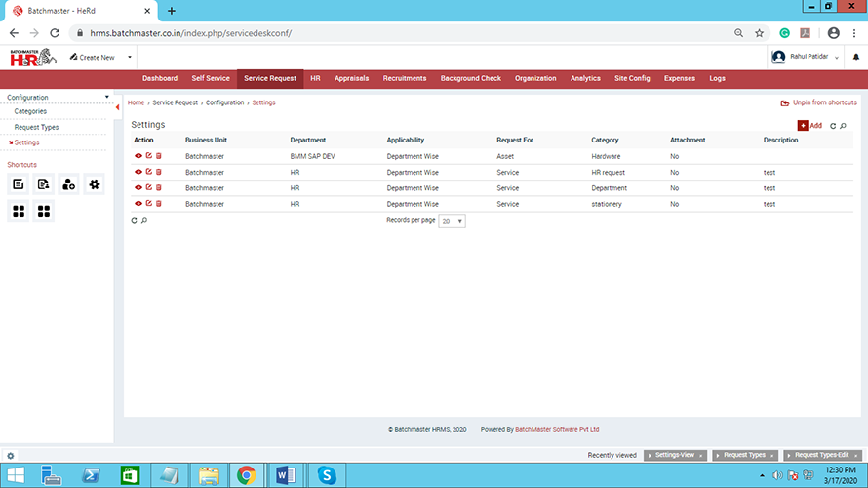The width and height of the screenshot is (868, 488).
Task: Click the user-with-gear icon in the Shortcuts panel
Action: point(69,183)
